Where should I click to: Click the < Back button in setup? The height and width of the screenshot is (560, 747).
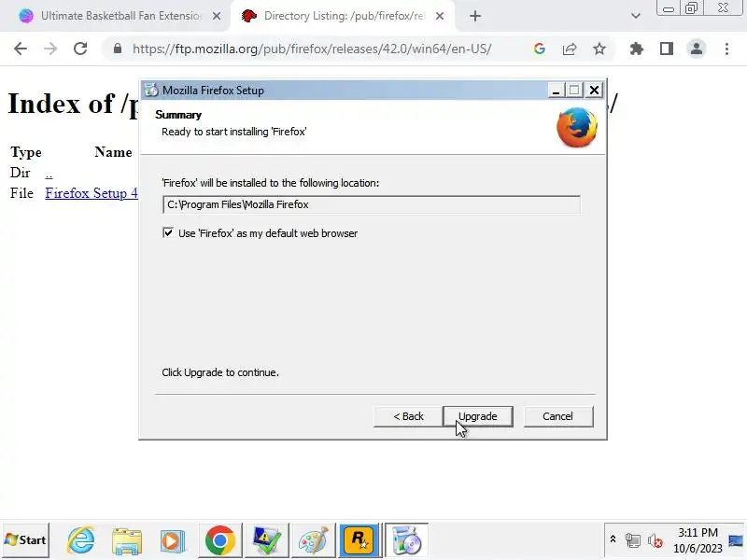tap(408, 416)
